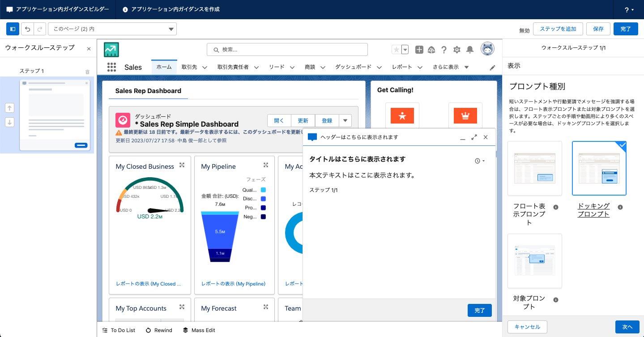Screen dimensions: 644x337
Task: Select ドッキングプロンプト prompt type card
Action: [599, 168]
